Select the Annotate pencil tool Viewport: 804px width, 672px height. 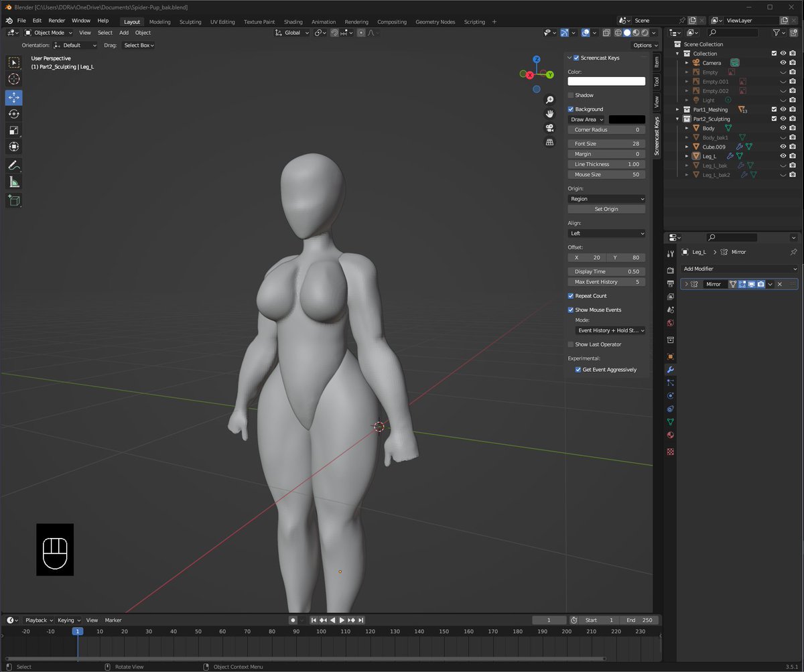[x=14, y=165]
